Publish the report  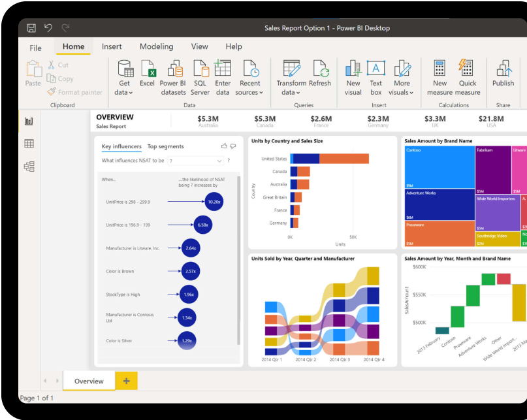tap(503, 73)
